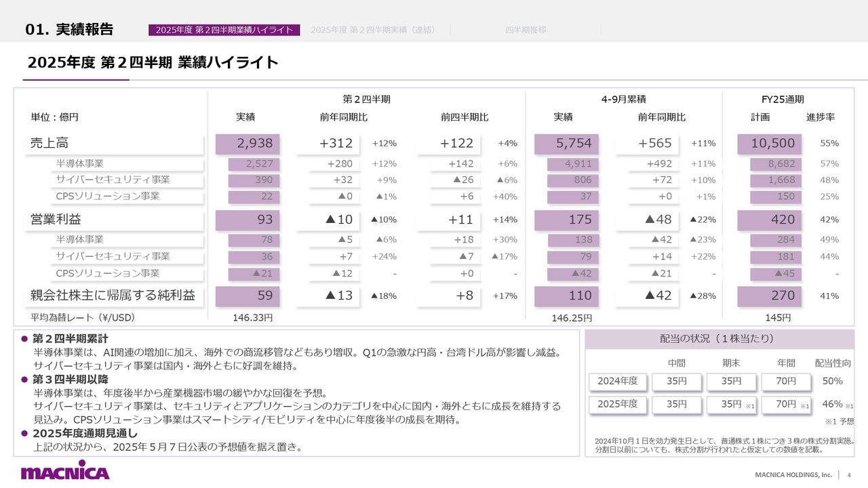The image size is (868, 488).
Task: Click the 2,938 revenue figure cell
Action: point(247,143)
